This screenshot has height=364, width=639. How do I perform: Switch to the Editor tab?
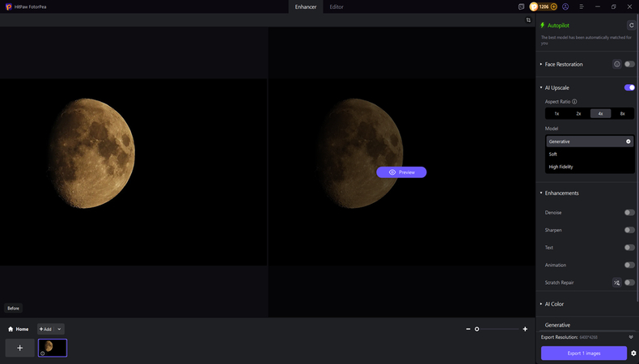tap(336, 6)
